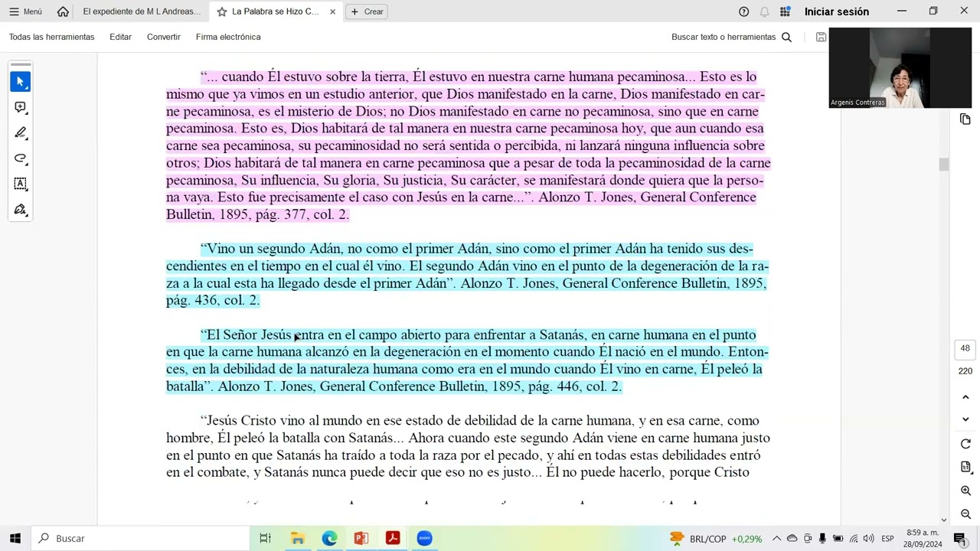Close the La Palabra se Hizo tab
Screen dimensions: 980x551
332,11
